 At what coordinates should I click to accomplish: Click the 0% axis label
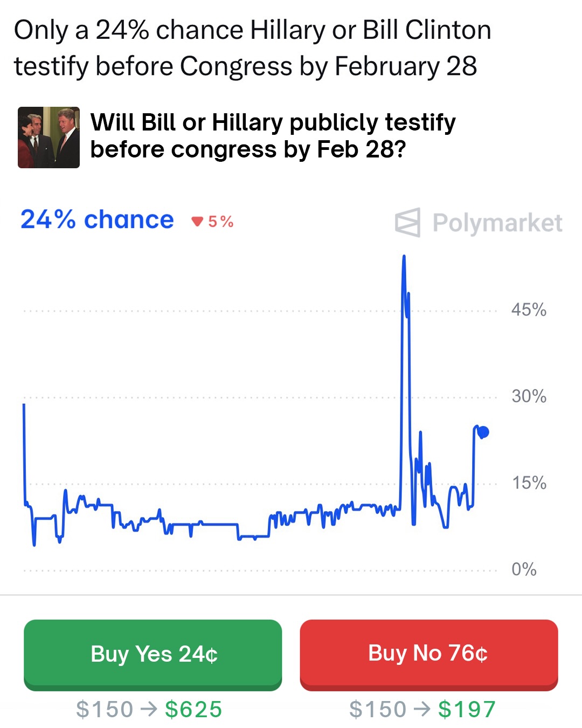click(524, 569)
